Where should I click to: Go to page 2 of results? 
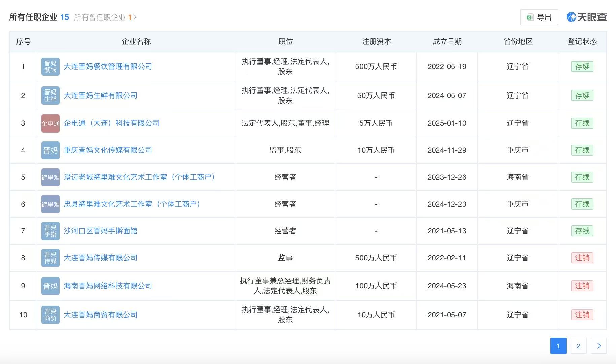coord(578,346)
